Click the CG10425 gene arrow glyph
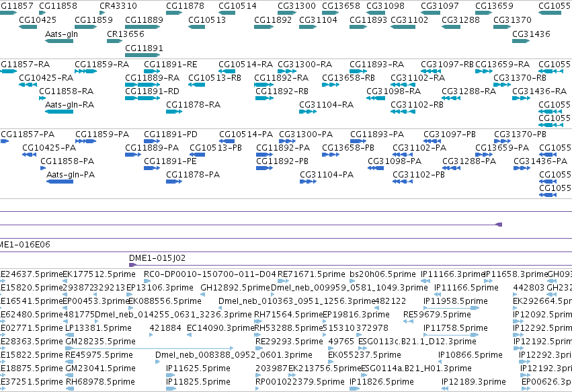 coord(28,27)
